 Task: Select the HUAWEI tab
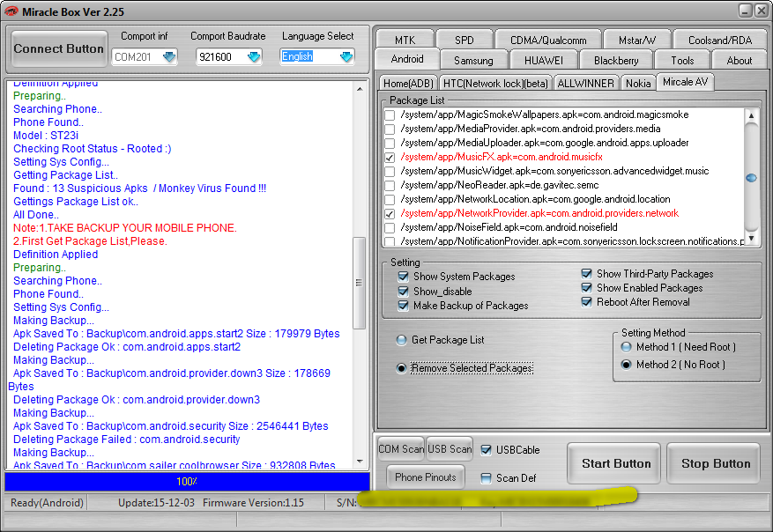(543, 60)
